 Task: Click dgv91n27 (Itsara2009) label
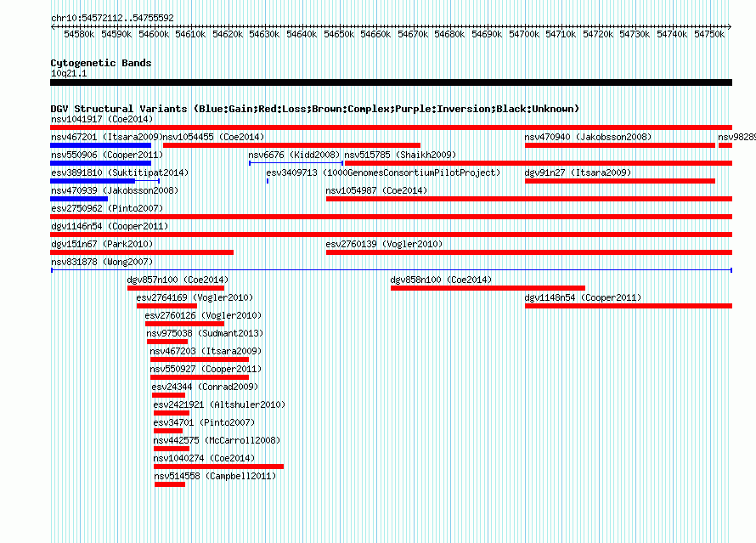point(578,173)
